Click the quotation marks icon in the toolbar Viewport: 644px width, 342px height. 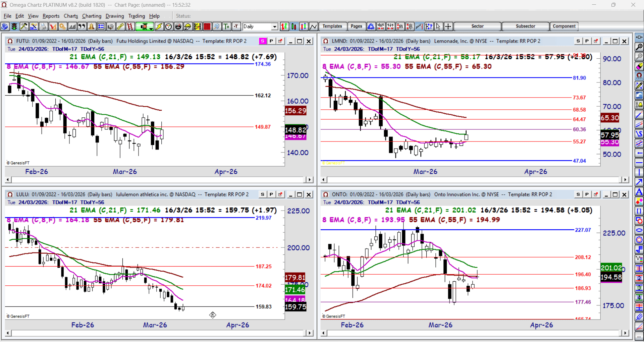[82, 26]
